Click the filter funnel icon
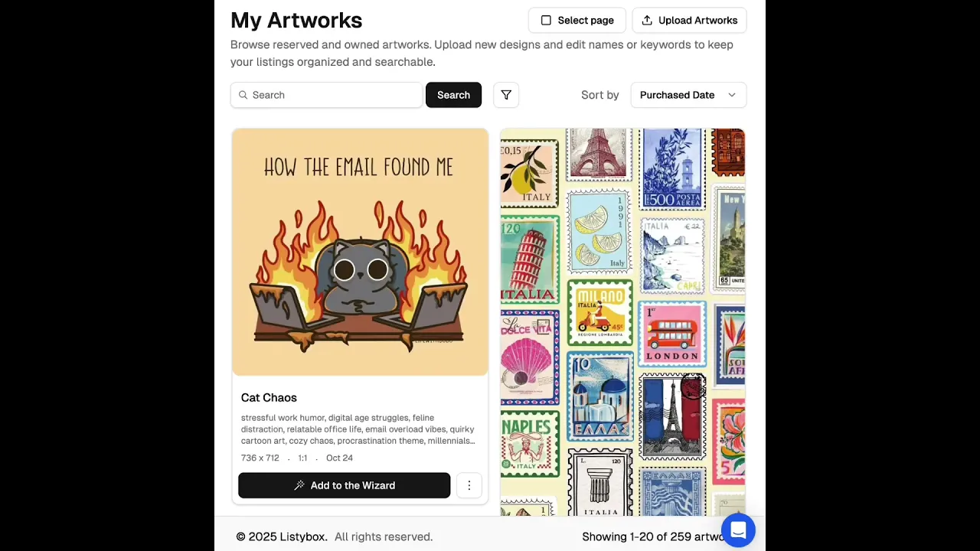980x551 pixels. (x=506, y=95)
